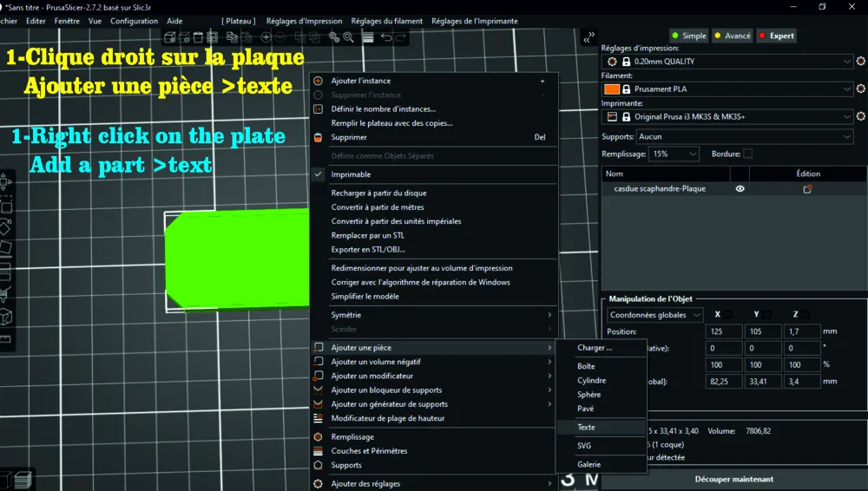This screenshot has height=491, width=868.
Task: Select the Seam painting cube gizmo
Action: tap(6, 317)
